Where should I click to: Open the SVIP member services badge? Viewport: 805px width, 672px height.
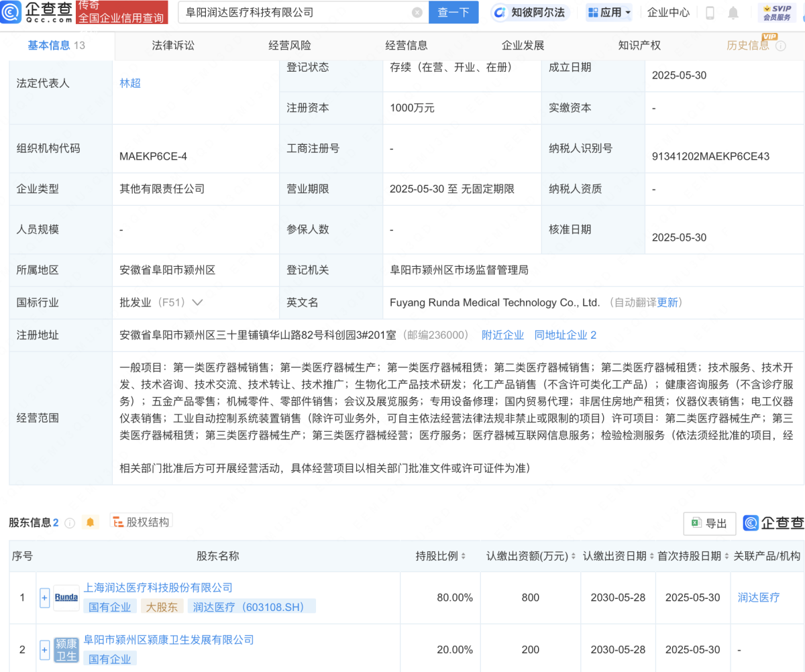(x=777, y=12)
